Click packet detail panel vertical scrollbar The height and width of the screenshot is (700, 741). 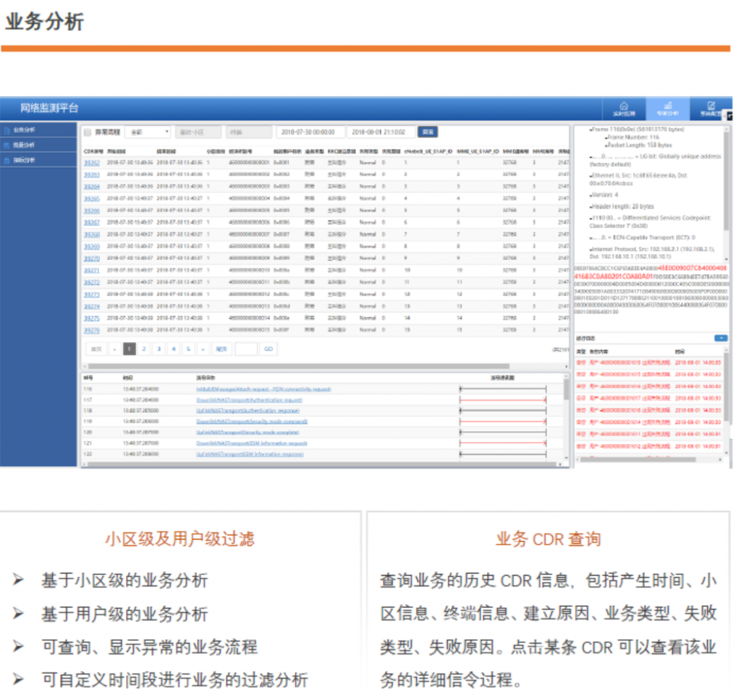coord(726,182)
